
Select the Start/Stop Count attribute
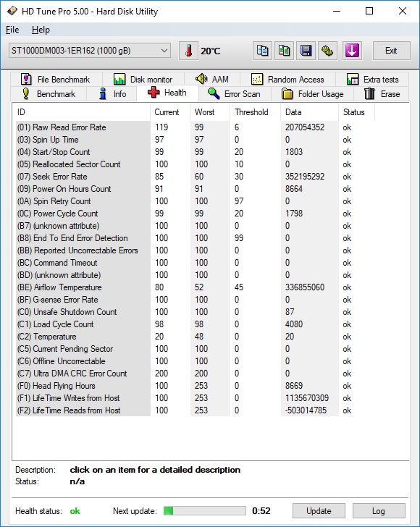pos(195,152)
